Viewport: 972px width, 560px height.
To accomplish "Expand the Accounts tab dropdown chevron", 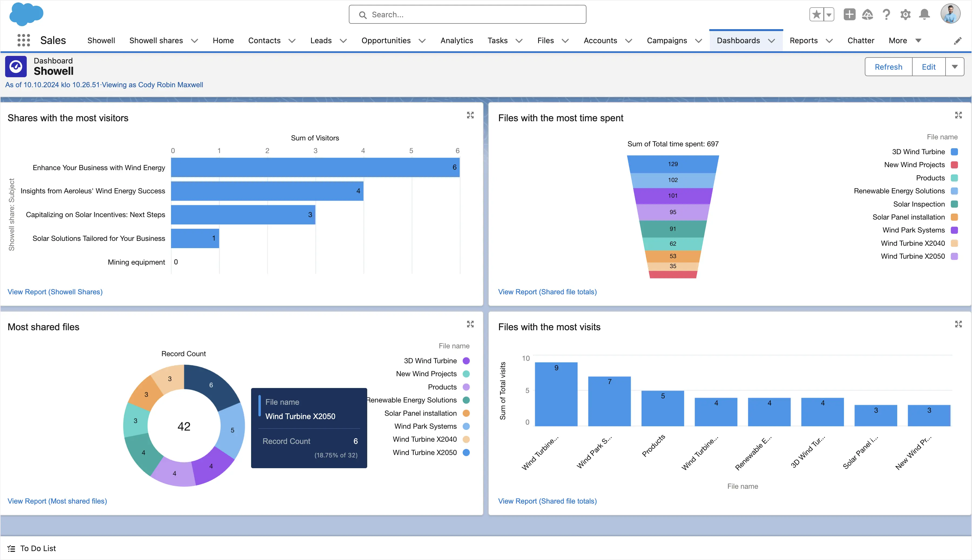I will tap(628, 41).
